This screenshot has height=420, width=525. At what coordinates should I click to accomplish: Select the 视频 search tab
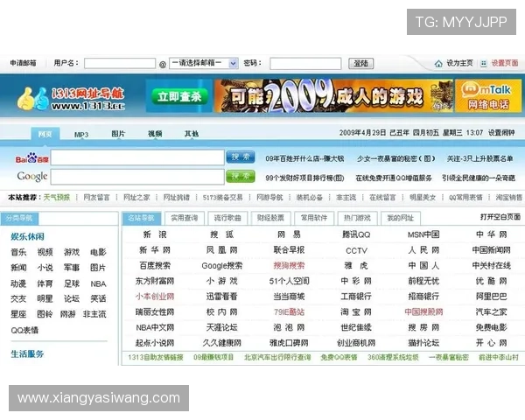point(155,134)
